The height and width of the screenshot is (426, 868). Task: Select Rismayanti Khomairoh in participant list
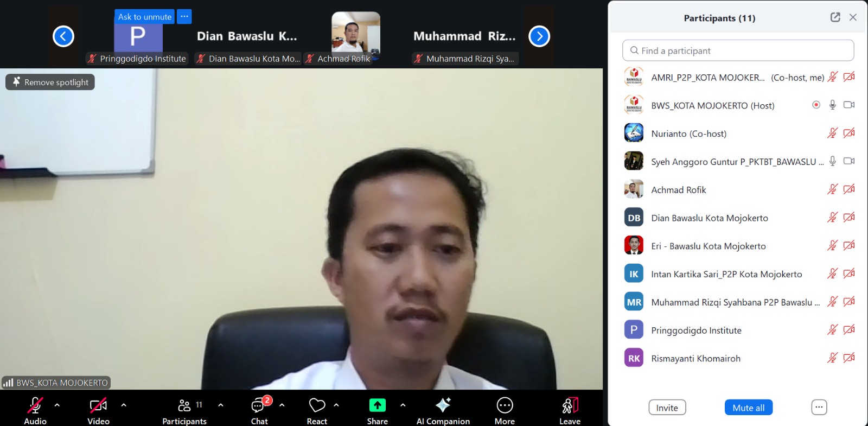point(738,358)
